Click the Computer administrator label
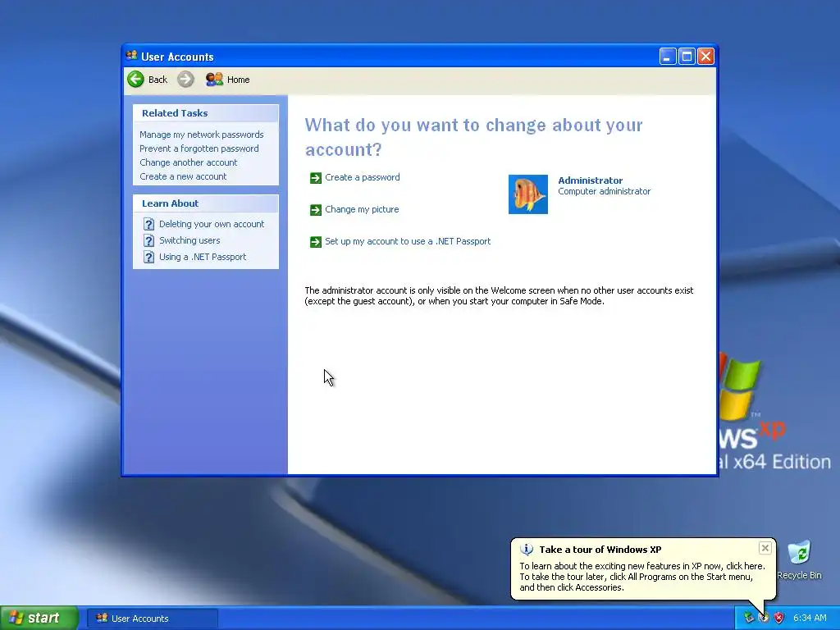The width and height of the screenshot is (840, 630). (x=605, y=191)
